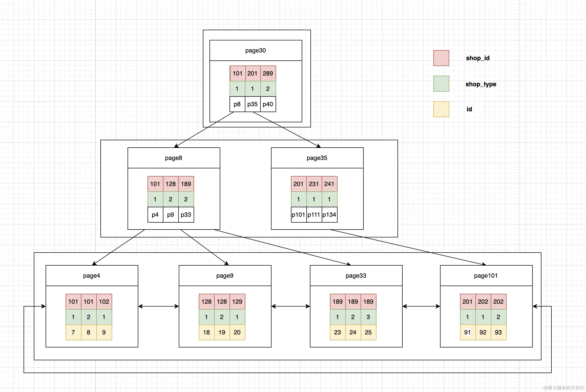Click the p40 pointer cell
Screen dimensions: 586x392
click(x=268, y=104)
